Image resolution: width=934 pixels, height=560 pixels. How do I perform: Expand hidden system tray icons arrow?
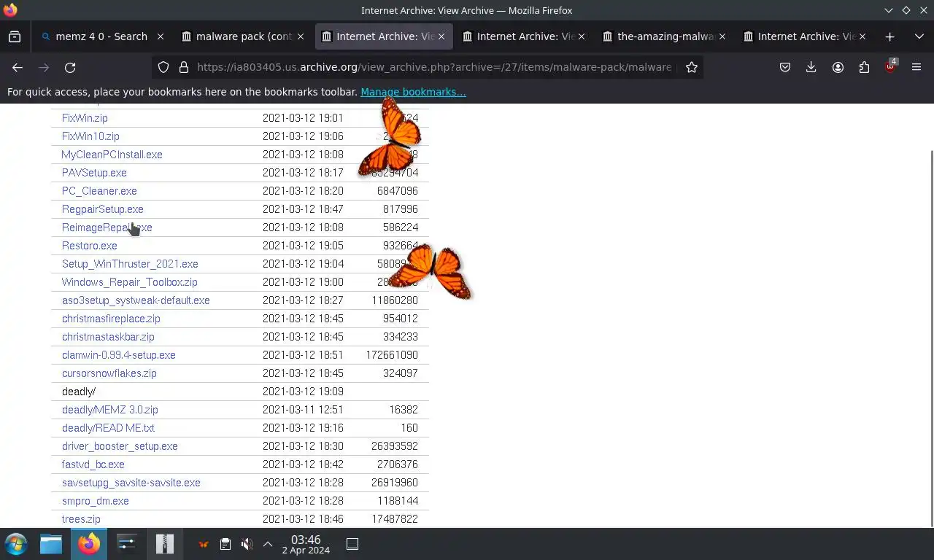point(268,544)
